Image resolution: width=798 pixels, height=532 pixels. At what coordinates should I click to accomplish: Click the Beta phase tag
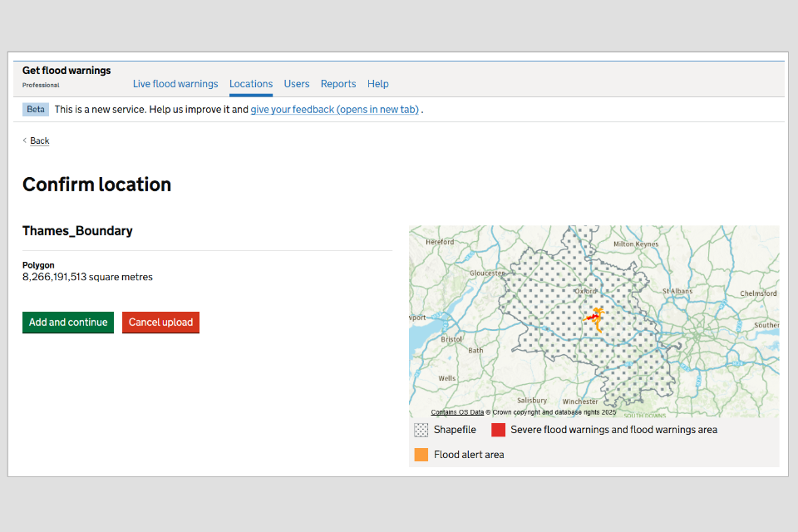[35, 109]
